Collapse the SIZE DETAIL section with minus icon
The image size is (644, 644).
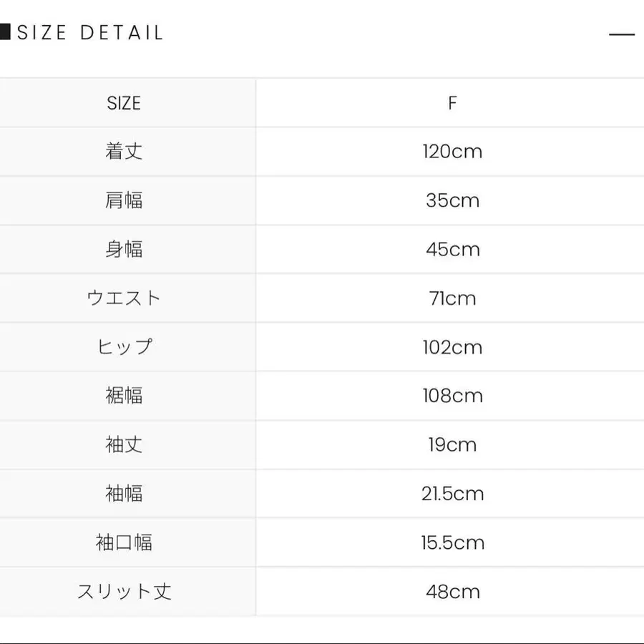(621, 34)
